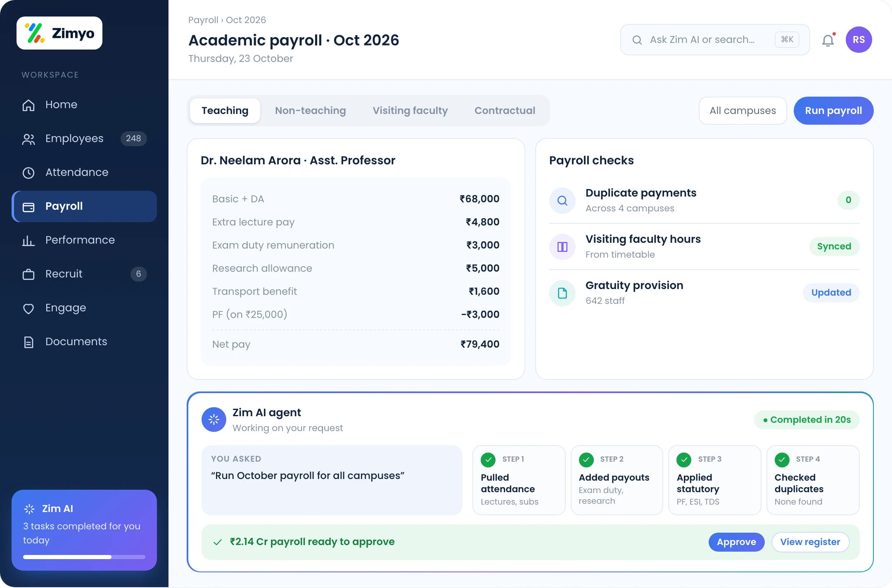Screen dimensions: 892x588
Task: Click the Step 1 green checkmark
Action: 488,460
